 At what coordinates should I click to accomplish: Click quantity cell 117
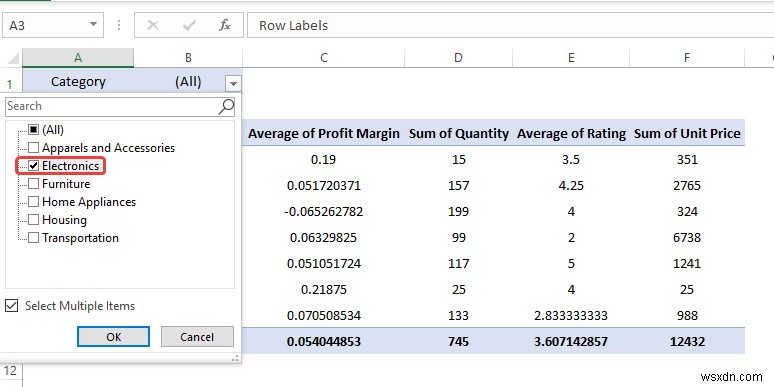pyautogui.click(x=459, y=263)
